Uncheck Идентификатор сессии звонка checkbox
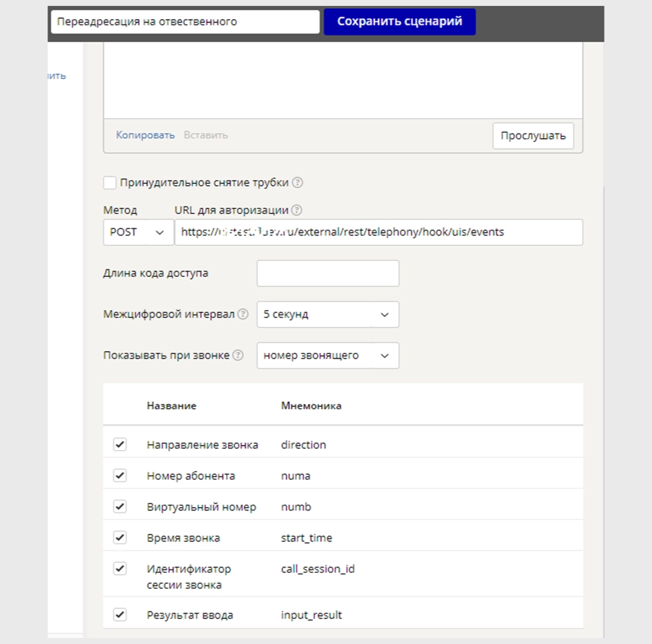 120,568
